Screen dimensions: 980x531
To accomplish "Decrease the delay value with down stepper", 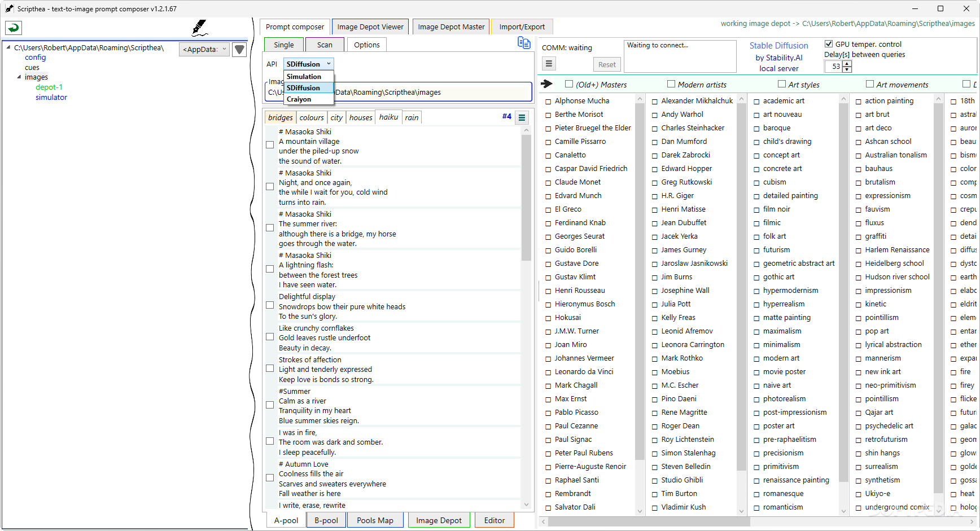I will (x=847, y=69).
